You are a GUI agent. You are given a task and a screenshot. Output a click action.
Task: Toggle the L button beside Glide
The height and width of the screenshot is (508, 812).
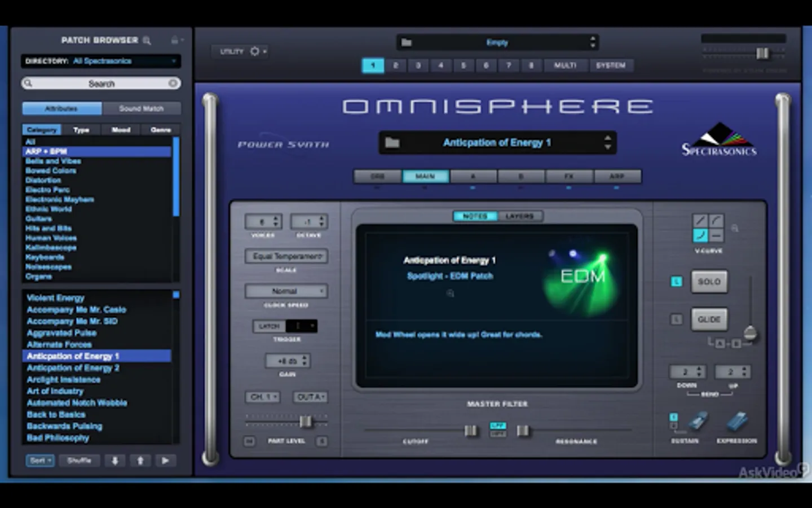point(676,319)
